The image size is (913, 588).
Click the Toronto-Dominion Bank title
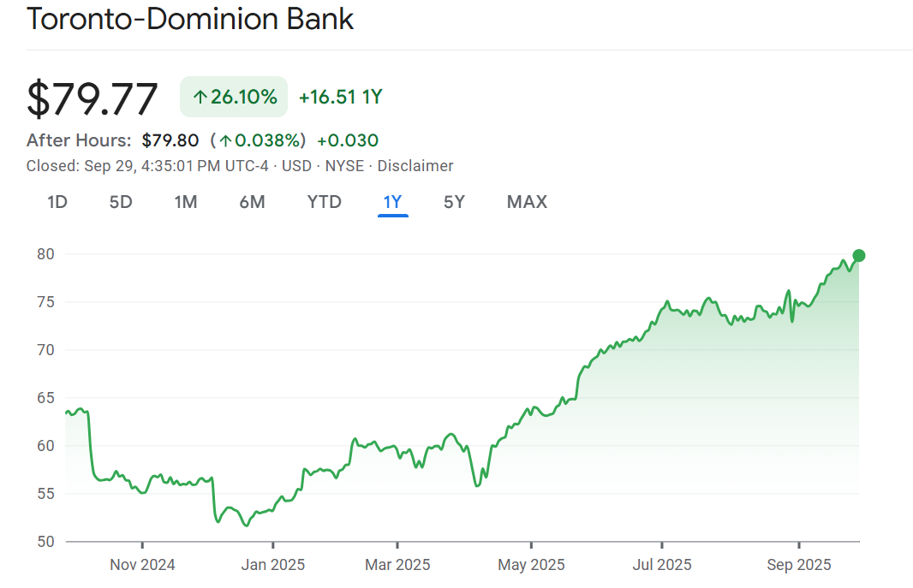190,19
